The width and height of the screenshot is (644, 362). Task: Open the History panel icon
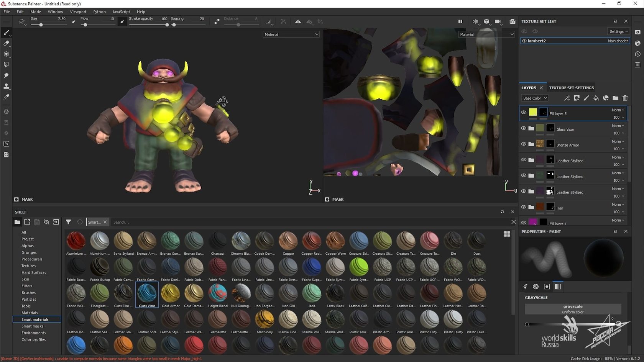pos(637,54)
